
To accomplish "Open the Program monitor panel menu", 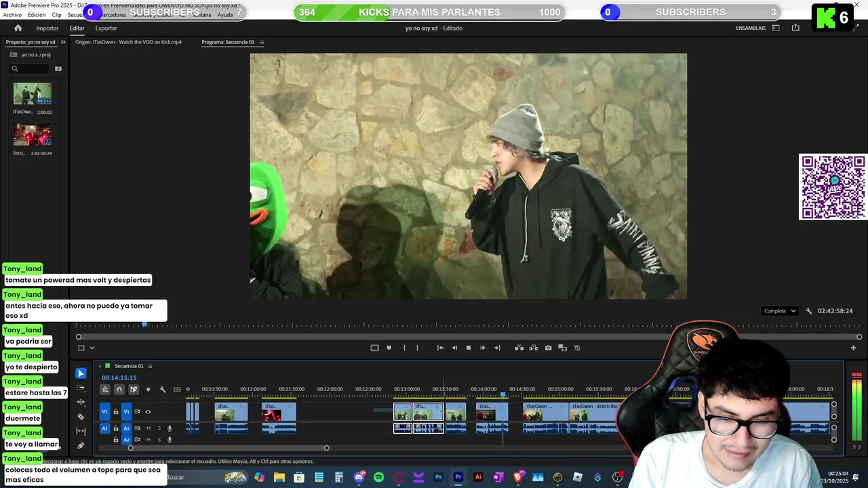I will tap(262, 42).
